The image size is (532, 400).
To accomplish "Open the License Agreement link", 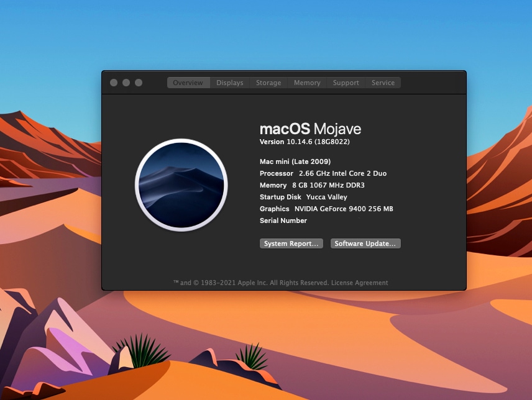I will tap(359, 283).
